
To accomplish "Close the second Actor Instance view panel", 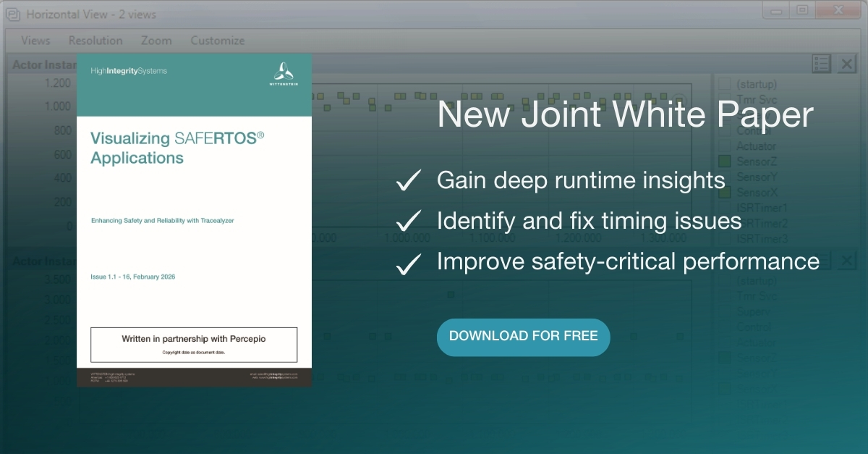I will [847, 261].
